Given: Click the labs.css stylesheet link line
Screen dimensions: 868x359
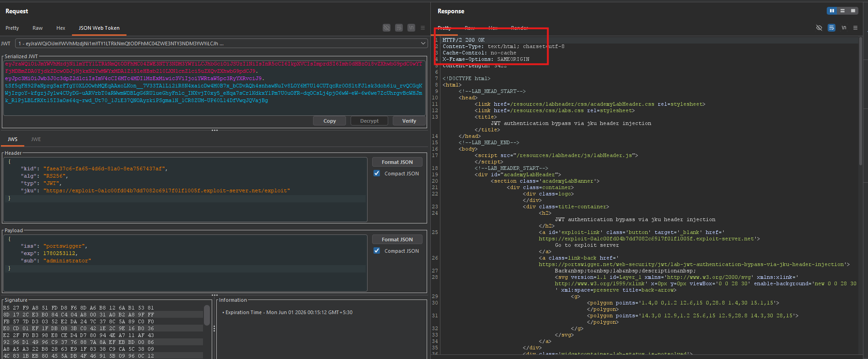Looking at the screenshot, I should coord(555,110).
